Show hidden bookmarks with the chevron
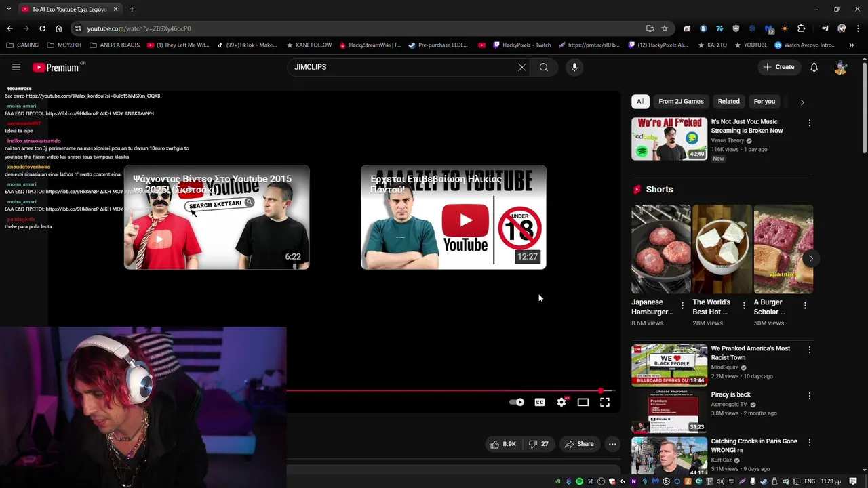Image resolution: width=868 pixels, height=488 pixels. point(852,45)
